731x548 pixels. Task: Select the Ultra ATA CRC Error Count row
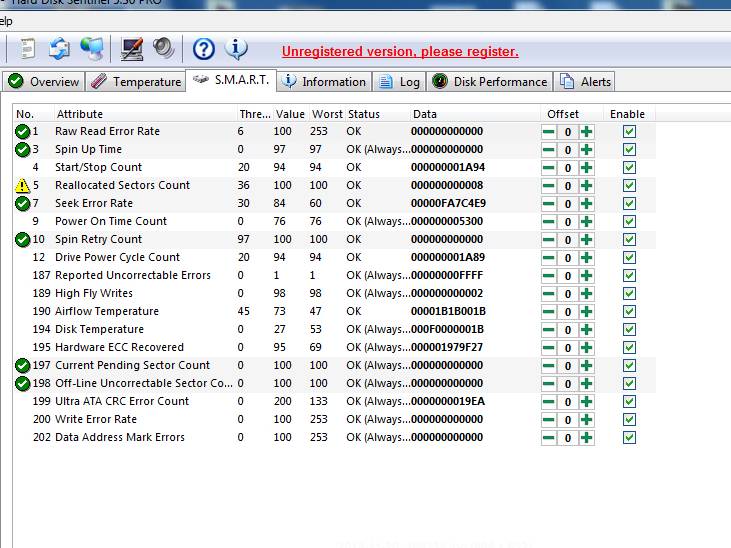[334, 402]
